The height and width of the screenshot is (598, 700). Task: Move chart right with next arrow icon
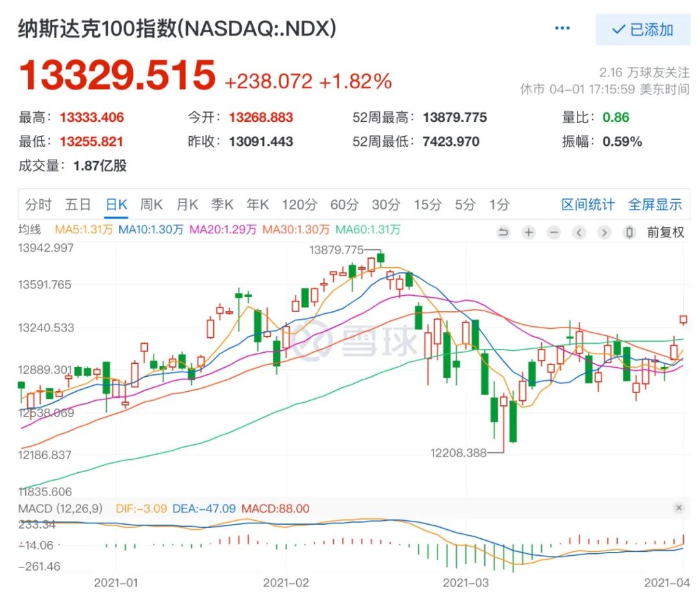click(604, 232)
